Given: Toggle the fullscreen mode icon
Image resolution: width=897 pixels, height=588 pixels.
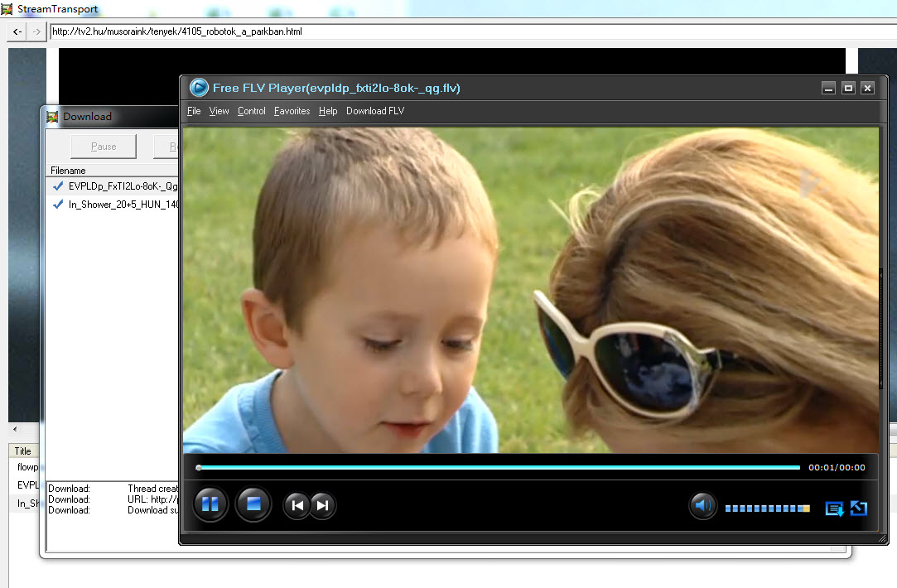Looking at the screenshot, I should click(x=858, y=508).
